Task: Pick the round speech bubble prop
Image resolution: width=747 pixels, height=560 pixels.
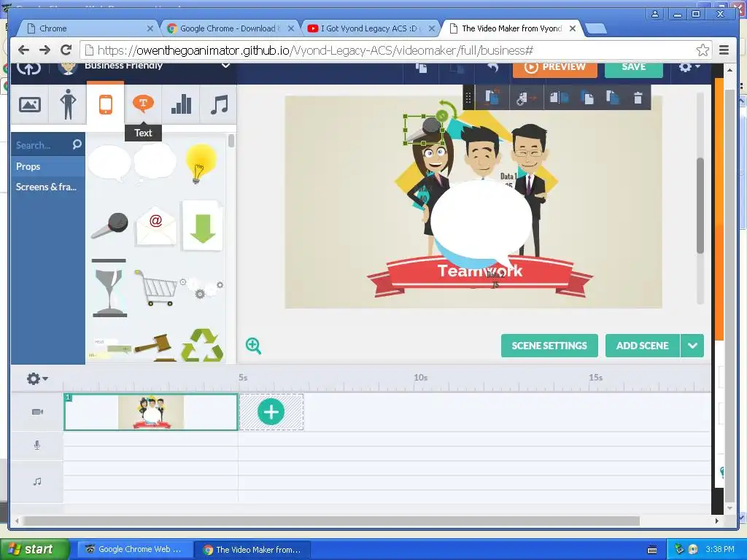Action: 109,163
